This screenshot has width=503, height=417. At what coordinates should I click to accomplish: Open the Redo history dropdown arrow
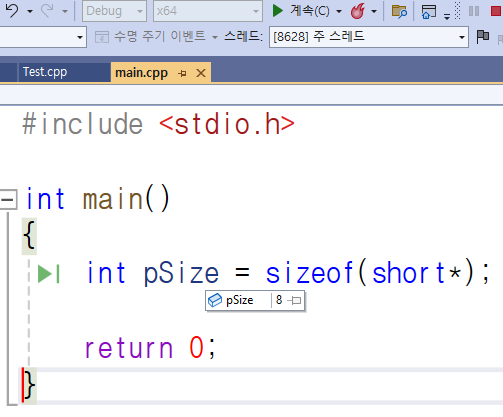[x=65, y=12]
